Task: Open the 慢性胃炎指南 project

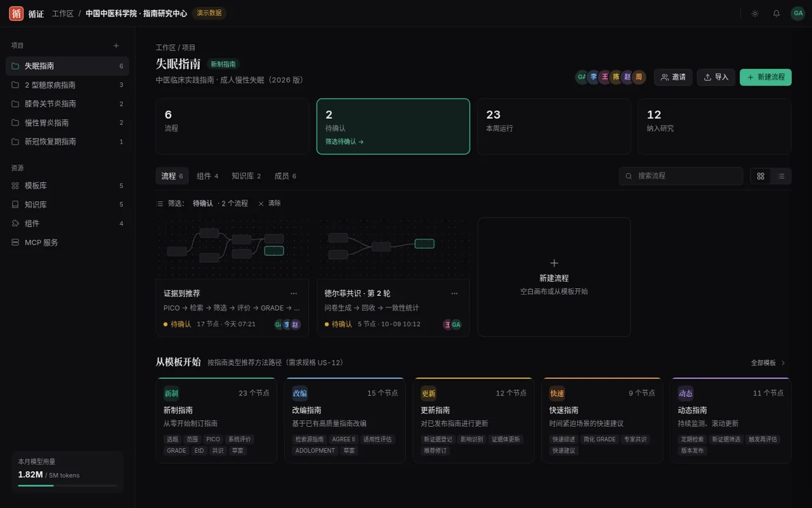Action: (x=67, y=123)
